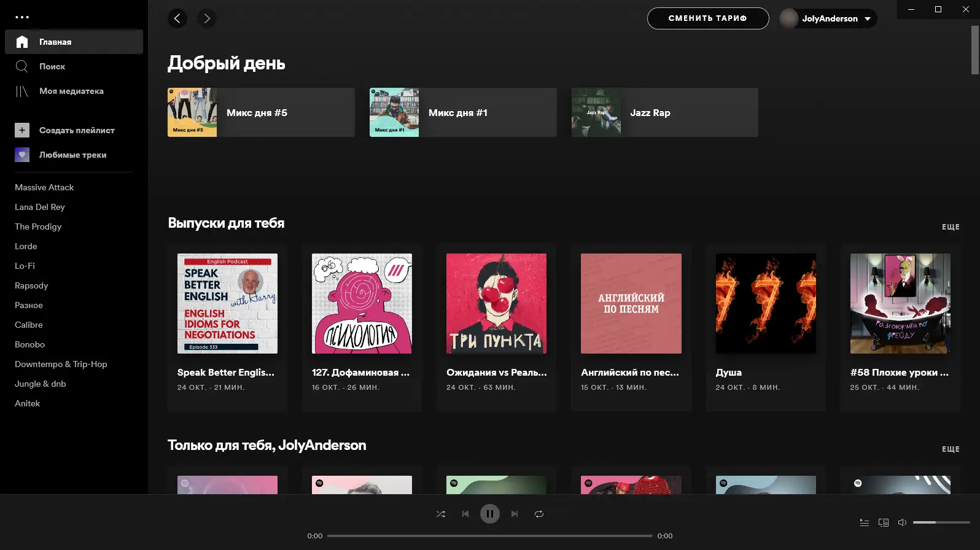980x550 pixels.
Task: Open the Микс дня #5 card
Action: pyautogui.click(x=261, y=112)
